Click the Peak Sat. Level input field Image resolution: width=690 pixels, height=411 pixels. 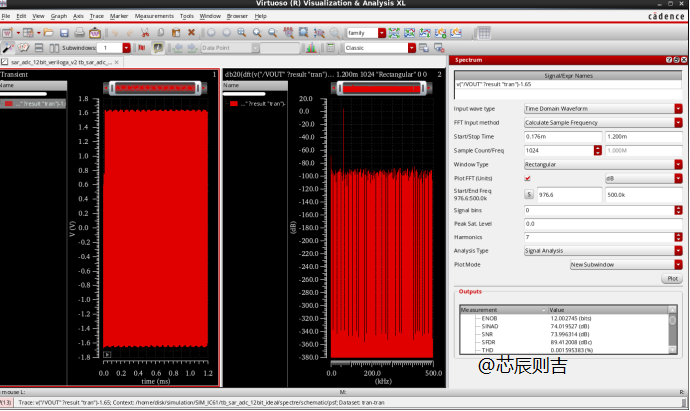(603, 224)
